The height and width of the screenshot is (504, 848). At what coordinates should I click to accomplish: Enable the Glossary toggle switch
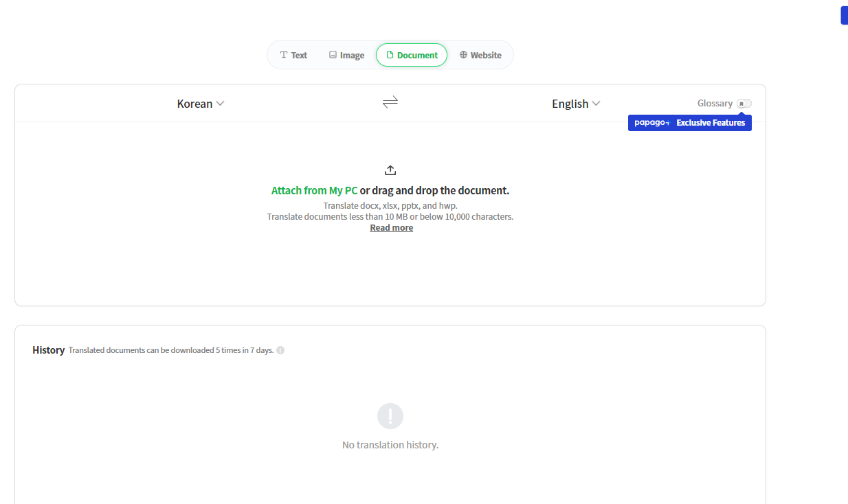744,104
